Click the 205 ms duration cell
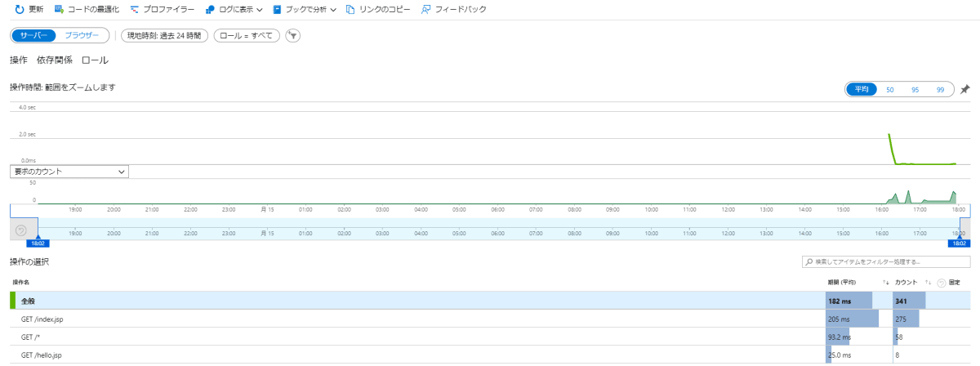The image size is (980, 366). point(858,319)
